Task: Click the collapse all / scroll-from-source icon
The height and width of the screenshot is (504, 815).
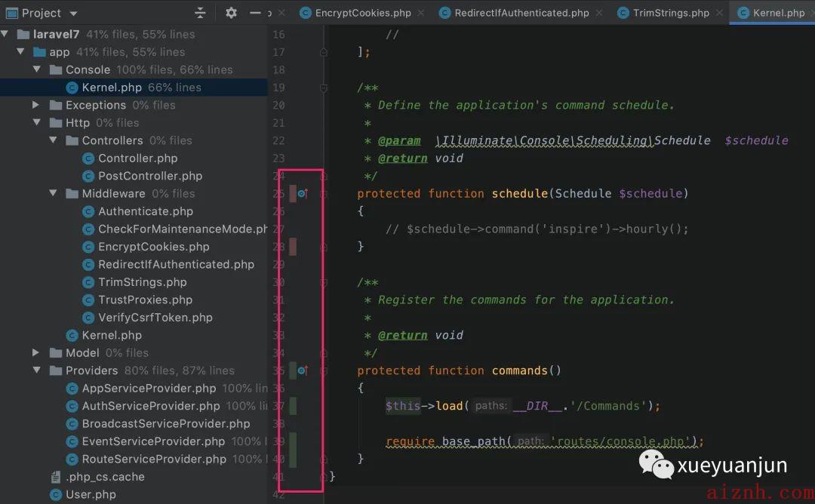Action: 200,13
